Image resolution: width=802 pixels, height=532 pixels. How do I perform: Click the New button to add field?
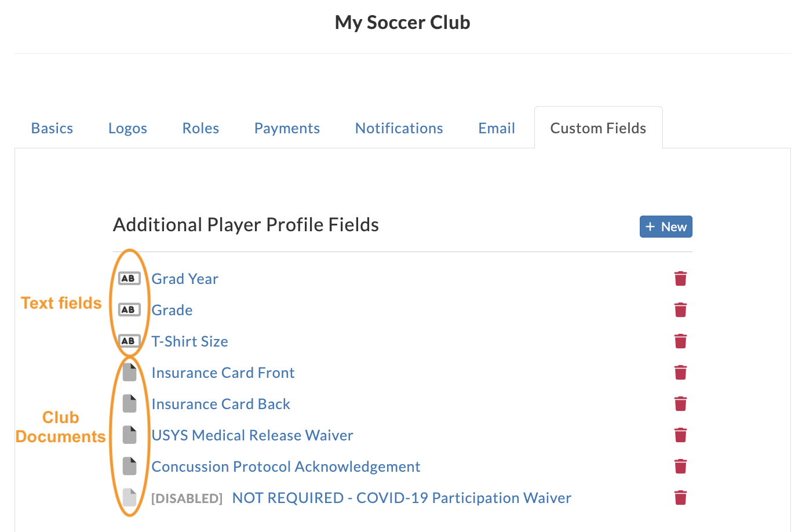666,227
